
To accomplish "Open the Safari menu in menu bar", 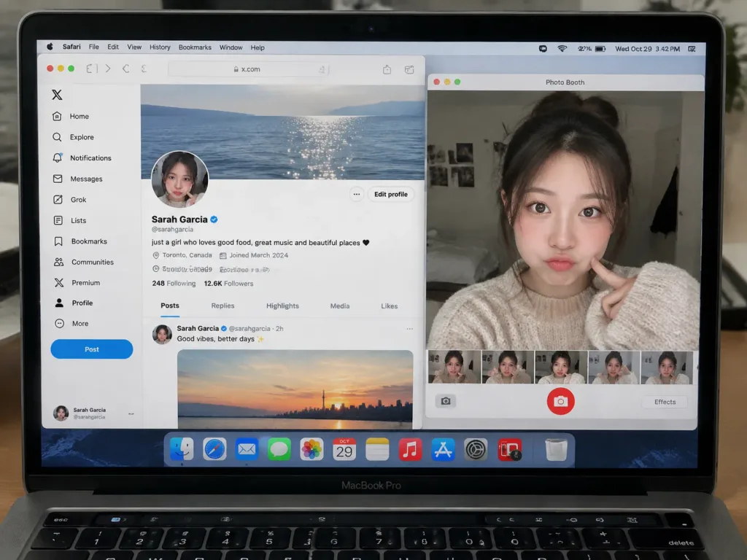I will (71, 47).
